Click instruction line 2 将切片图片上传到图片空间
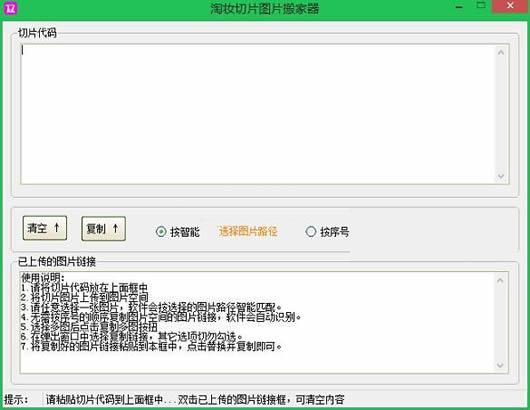Viewport: 530px width, 410px height. click(x=85, y=298)
